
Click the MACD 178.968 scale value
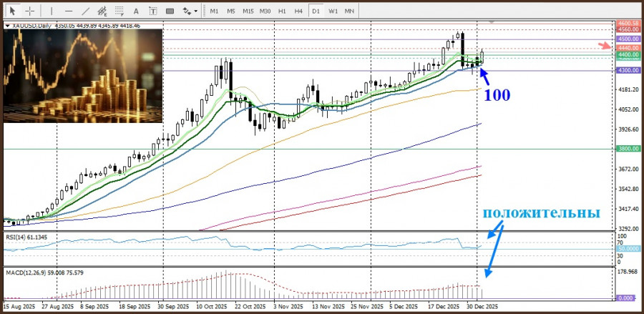point(629,272)
